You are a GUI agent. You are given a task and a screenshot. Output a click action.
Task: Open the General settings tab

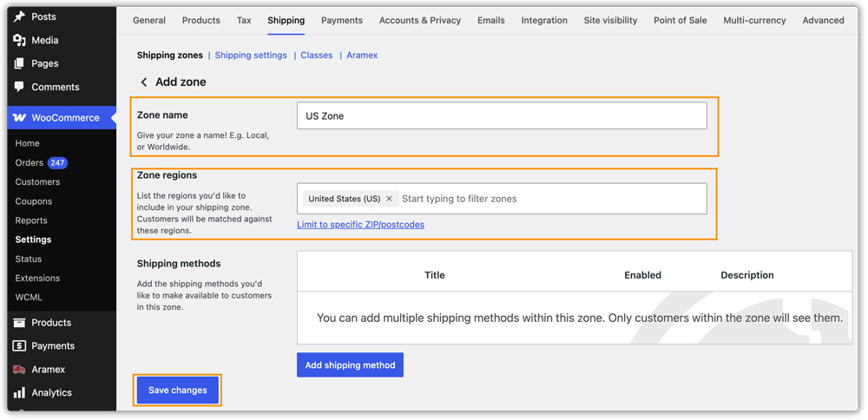(149, 21)
